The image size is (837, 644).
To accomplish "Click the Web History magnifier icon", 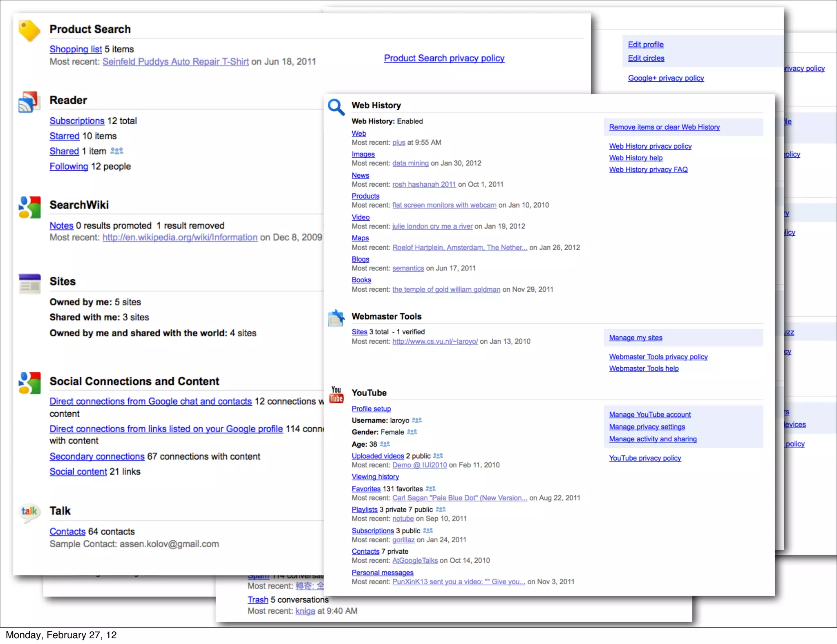I will (336, 107).
